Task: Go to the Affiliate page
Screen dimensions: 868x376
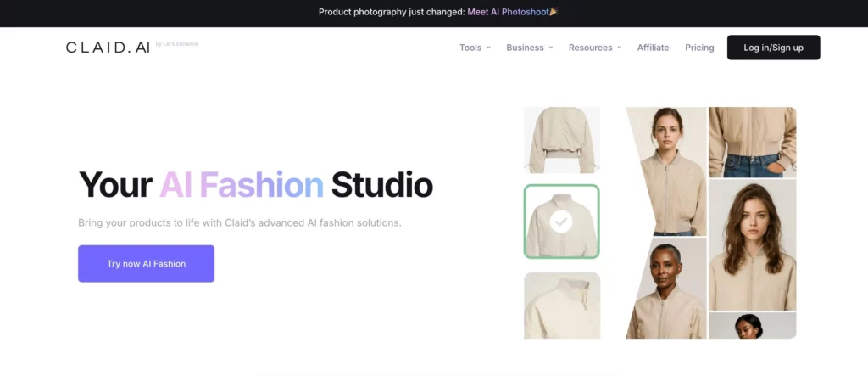Action: pos(653,48)
